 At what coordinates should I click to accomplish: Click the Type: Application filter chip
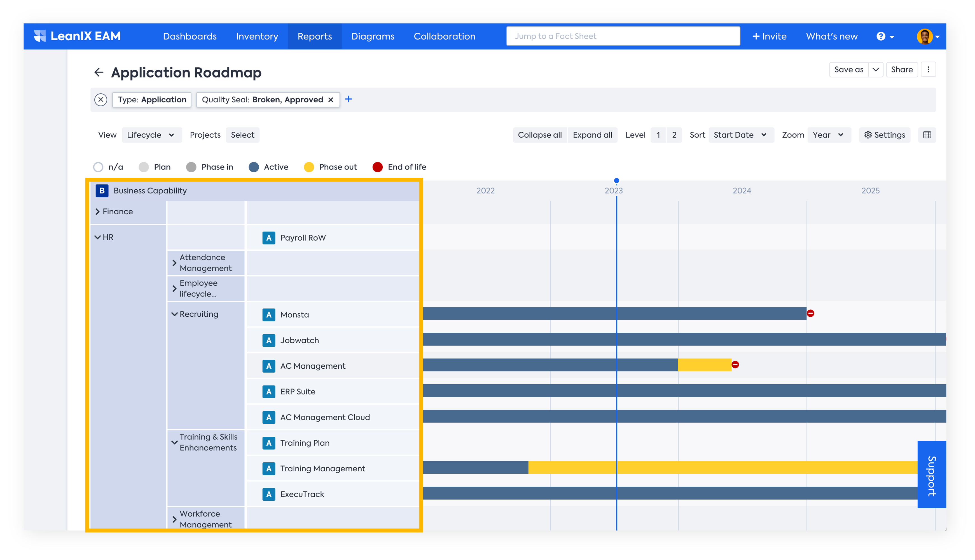click(152, 100)
